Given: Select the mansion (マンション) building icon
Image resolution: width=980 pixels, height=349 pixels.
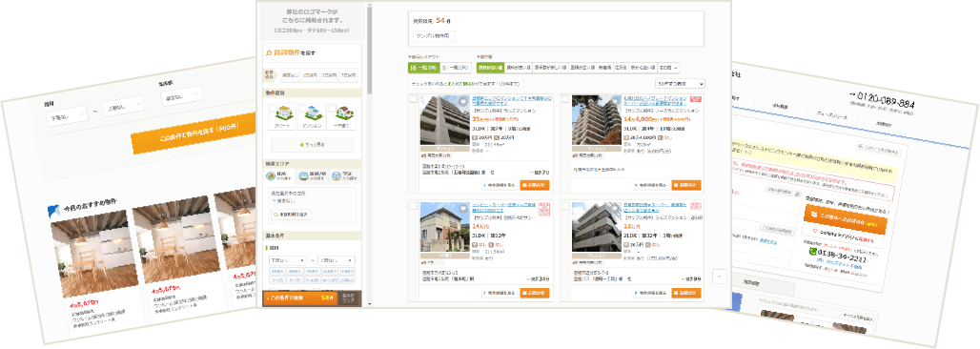Looking at the screenshot, I should click(x=311, y=116).
